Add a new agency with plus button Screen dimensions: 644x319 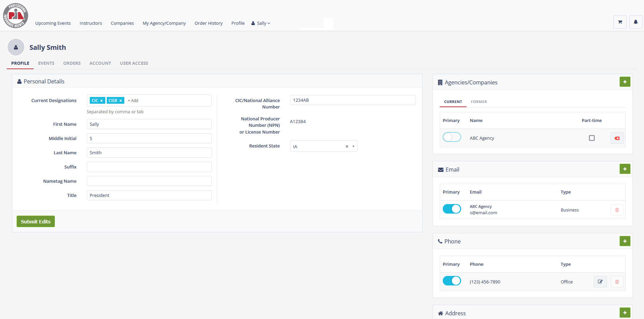(x=625, y=82)
